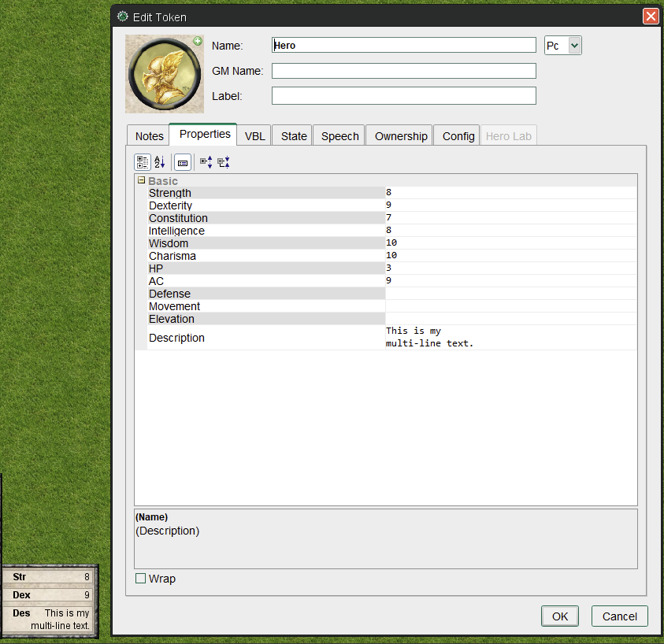Toggle description area icon in toolbar
Screen dimensions: 664x644
(183, 162)
